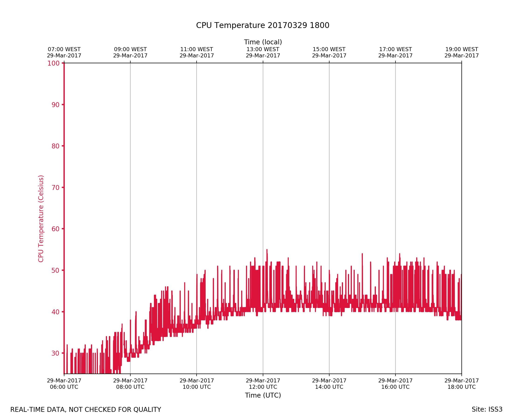Click the 30 value on y-axis
This screenshot has height=420, width=513.
coord(55,353)
